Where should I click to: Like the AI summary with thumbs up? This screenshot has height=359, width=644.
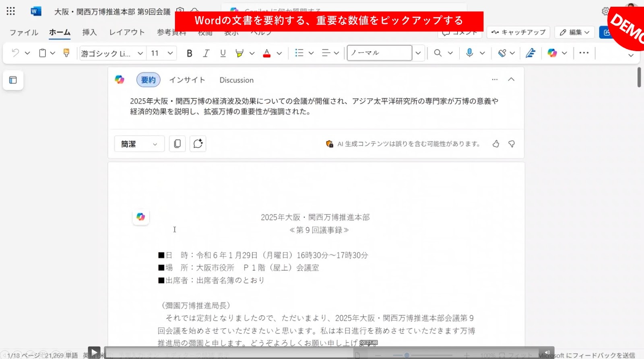pos(496,144)
